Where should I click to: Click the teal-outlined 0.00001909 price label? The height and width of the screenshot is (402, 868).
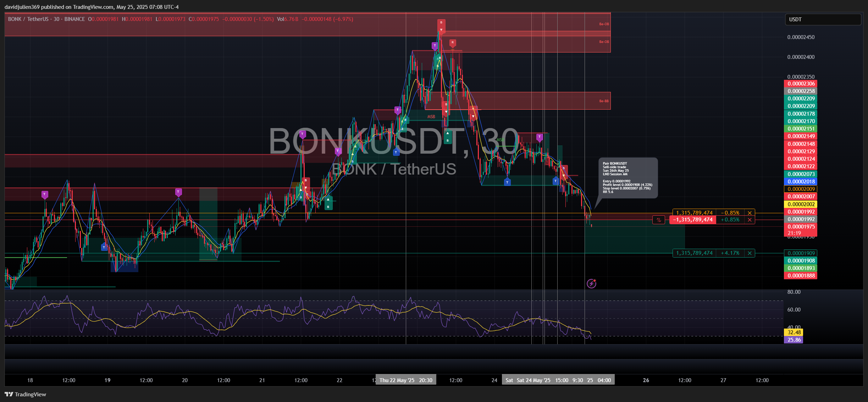pos(800,253)
